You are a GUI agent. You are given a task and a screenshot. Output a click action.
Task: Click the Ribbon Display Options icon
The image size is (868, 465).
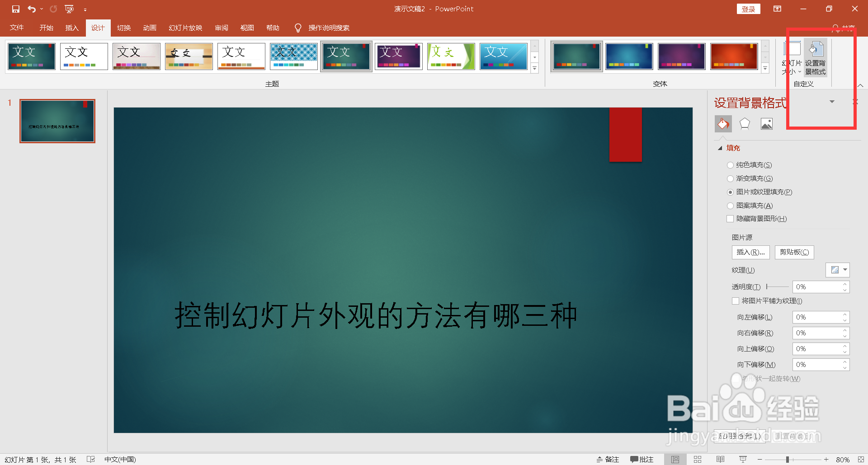(x=778, y=9)
